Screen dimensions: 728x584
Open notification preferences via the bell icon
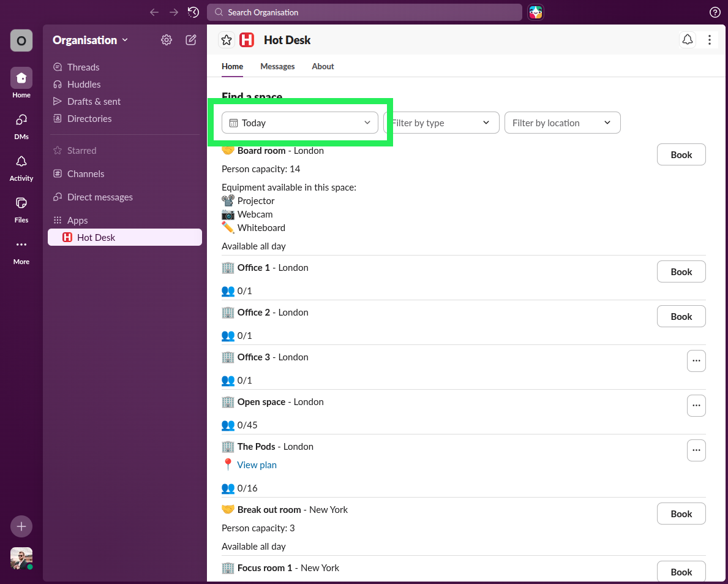tap(687, 39)
